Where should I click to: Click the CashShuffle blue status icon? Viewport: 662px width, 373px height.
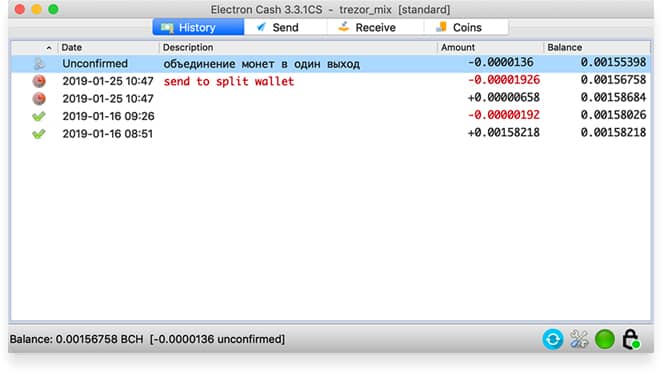point(553,339)
